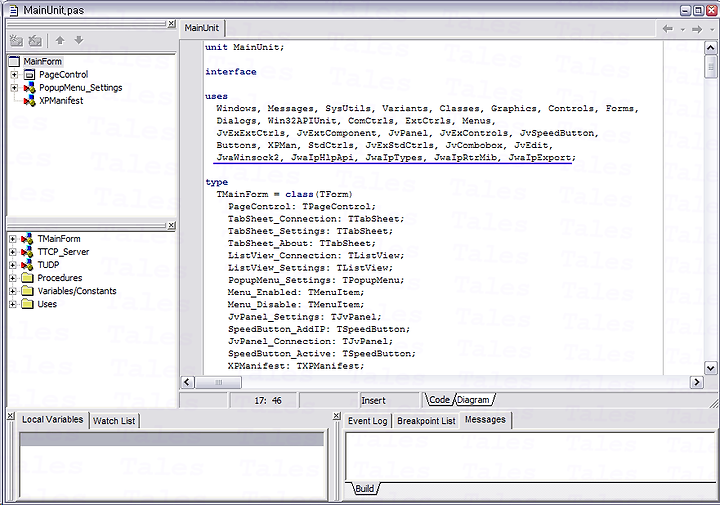Click the horizontal scroll right arrow
Image resolution: width=720 pixels, height=505 pixels.
click(x=697, y=382)
